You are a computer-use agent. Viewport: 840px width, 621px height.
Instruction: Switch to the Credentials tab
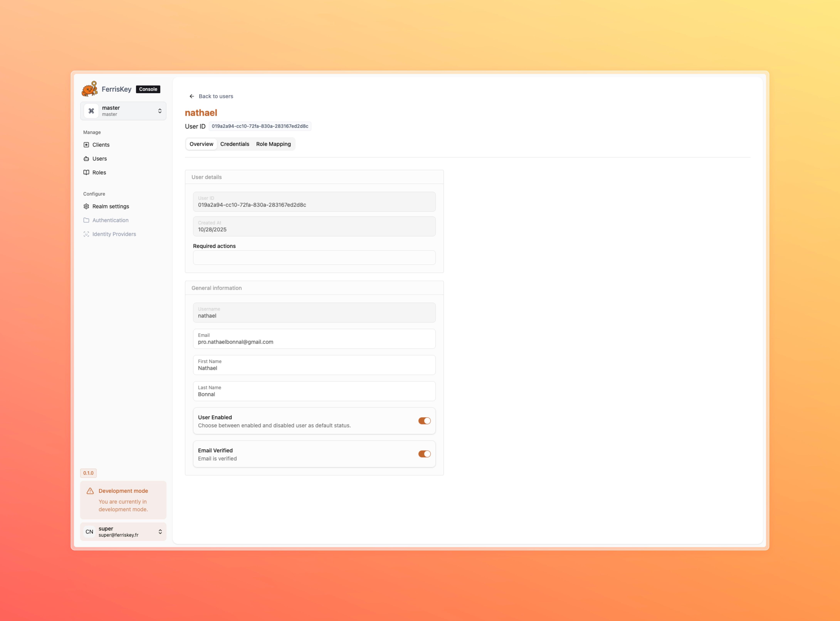point(235,144)
